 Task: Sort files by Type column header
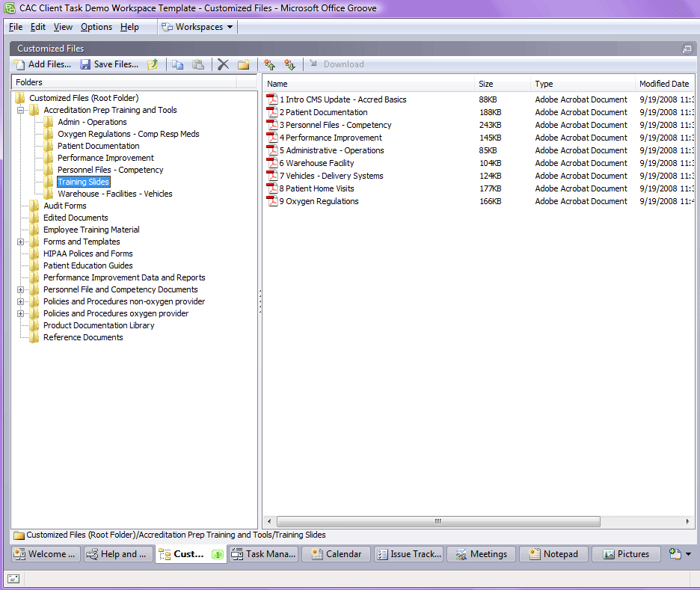click(583, 84)
